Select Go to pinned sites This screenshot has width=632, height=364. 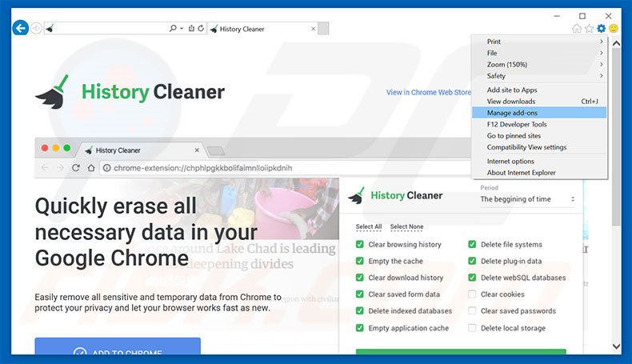tap(540, 136)
